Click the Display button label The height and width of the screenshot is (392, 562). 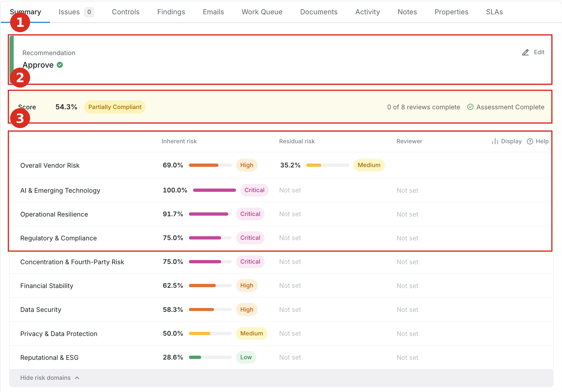[511, 141]
